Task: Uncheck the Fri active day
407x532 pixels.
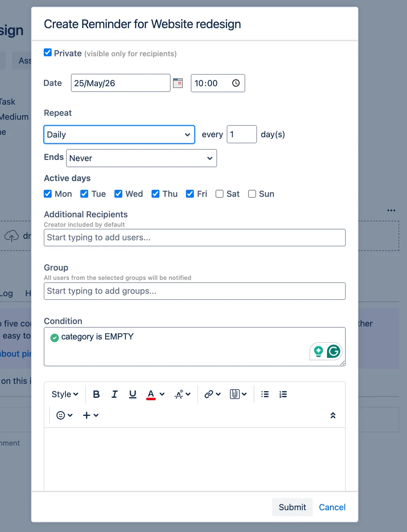Action: pos(190,194)
